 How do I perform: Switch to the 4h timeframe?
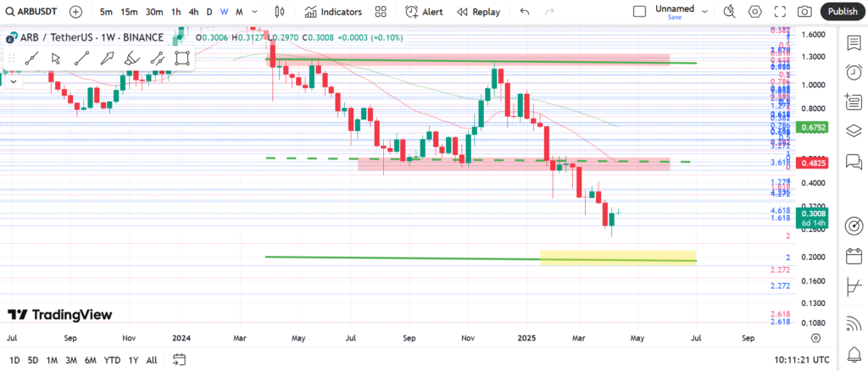click(x=193, y=12)
